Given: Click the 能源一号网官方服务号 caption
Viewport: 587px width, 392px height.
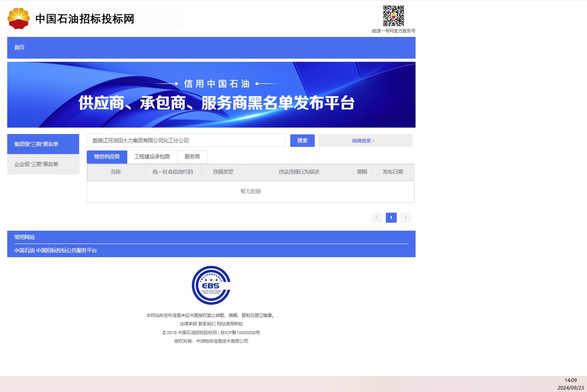Looking at the screenshot, I should coord(393,31).
